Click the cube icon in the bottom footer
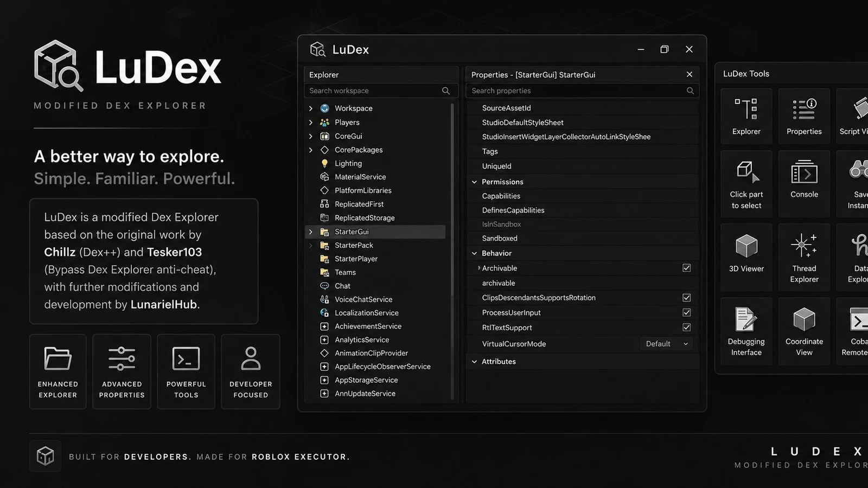The image size is (868, 488). tap(45, 456)
